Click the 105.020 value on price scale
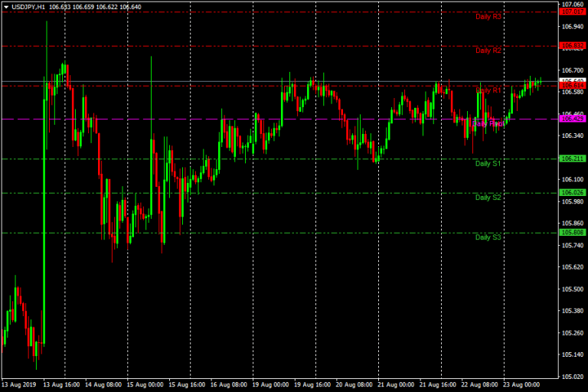Screen dimensions: 588x392 point(573,377)
